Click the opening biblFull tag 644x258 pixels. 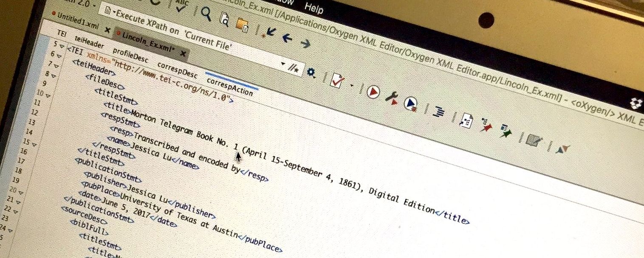pyautogui.click(x=89, y=227)
